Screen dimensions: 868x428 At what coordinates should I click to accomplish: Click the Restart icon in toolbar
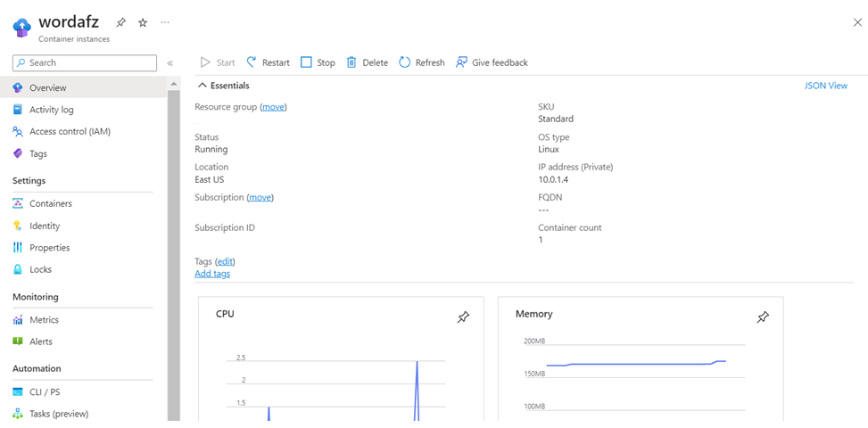click(x=252, y=62)
